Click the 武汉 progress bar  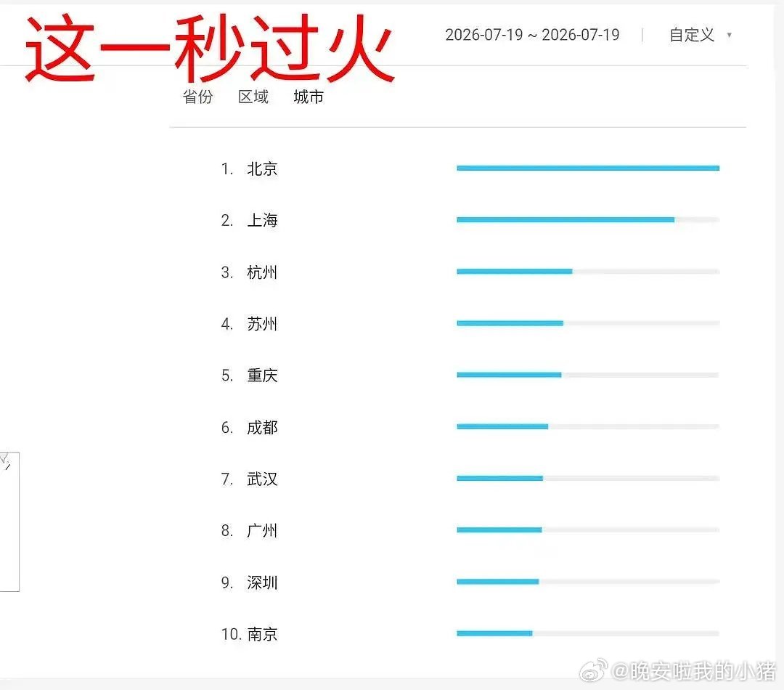coord(588,479)
